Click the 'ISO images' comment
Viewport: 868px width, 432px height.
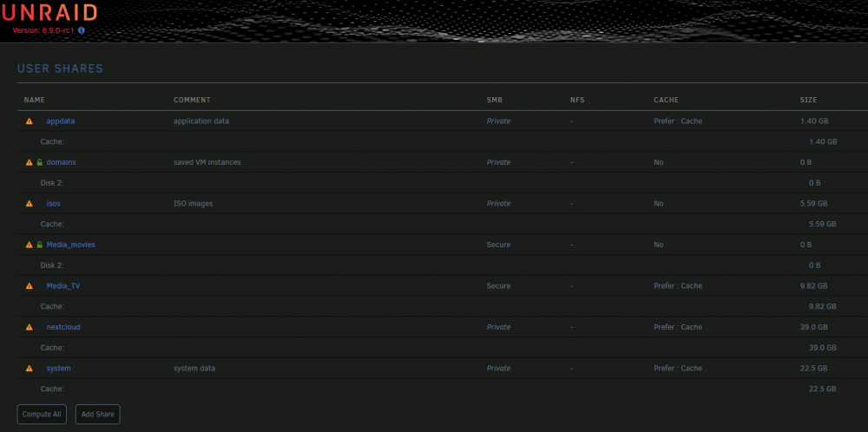tap(194, 204)
